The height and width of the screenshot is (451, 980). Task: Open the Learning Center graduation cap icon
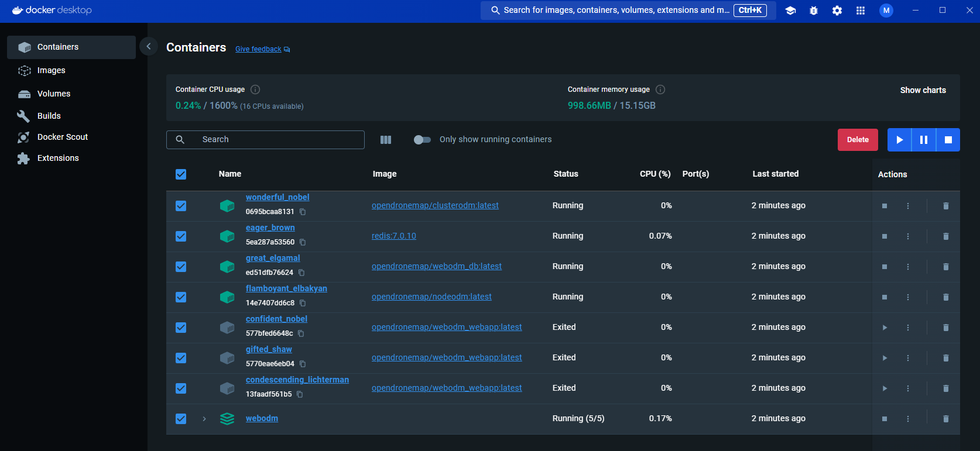click(790, 11)
